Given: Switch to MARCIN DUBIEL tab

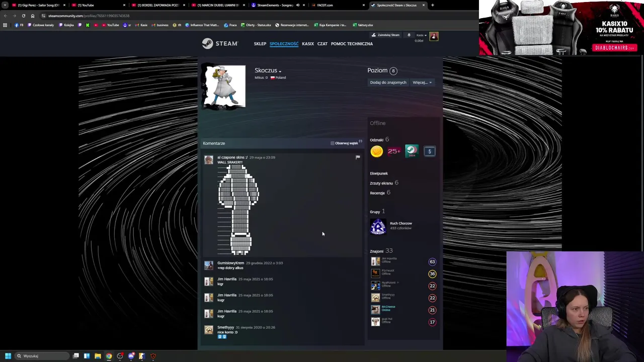Looking at the screenshot, I should (x=218, y=5).
